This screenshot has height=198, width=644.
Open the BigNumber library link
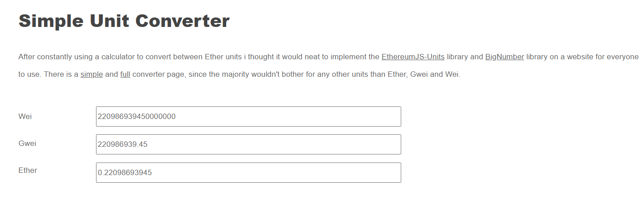tap(504, 57)
